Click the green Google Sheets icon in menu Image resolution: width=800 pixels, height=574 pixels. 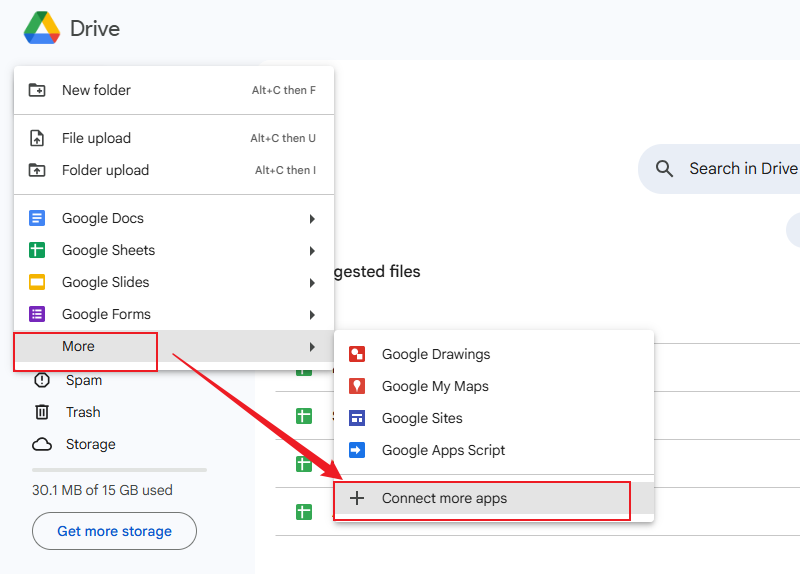click(x=37, y=250)
